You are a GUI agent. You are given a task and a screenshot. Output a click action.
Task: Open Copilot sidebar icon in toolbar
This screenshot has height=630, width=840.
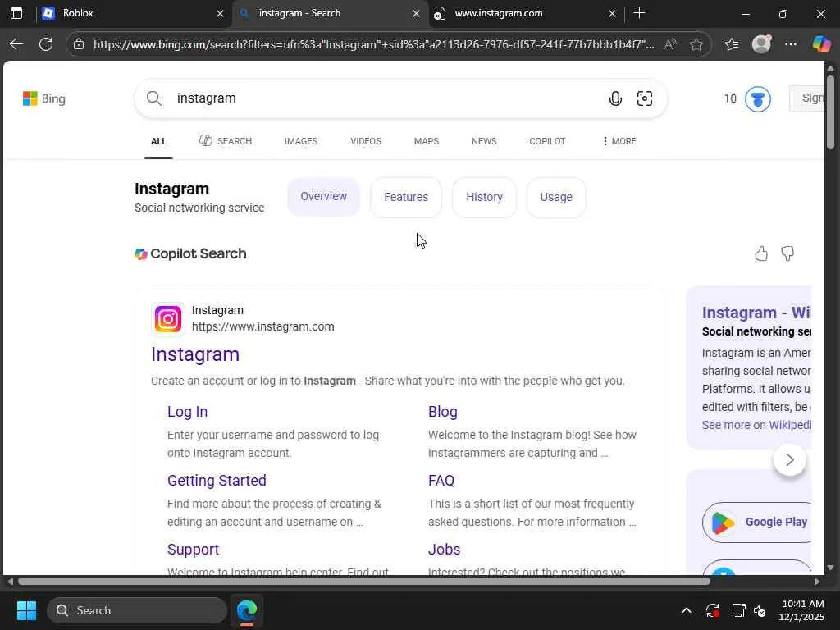coord(821,44)
